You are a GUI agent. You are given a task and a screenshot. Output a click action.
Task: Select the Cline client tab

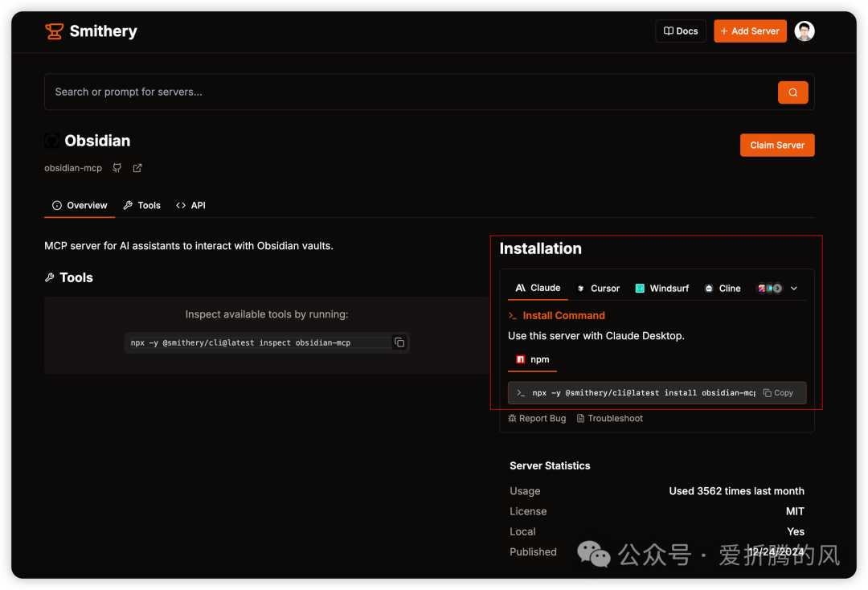click(723, 289)
